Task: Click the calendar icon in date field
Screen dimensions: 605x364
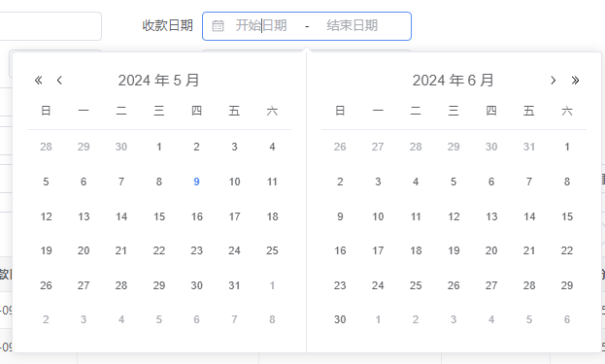Action: (x=218, y=26)
